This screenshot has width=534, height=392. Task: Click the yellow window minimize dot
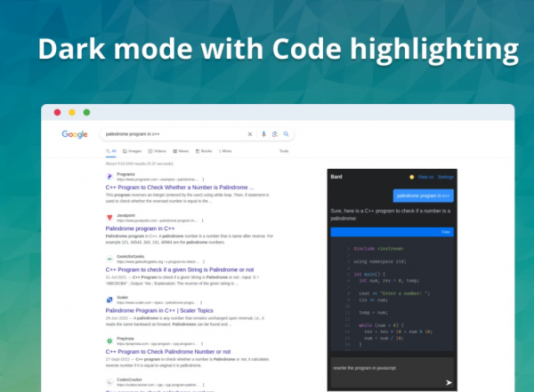[x=72, y=112]
